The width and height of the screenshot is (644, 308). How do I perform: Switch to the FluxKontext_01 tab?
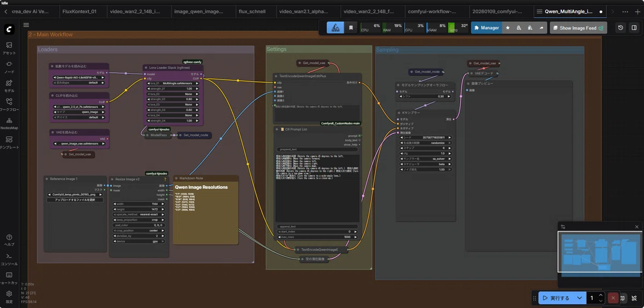pyautogui.click(x=79, y=11)
